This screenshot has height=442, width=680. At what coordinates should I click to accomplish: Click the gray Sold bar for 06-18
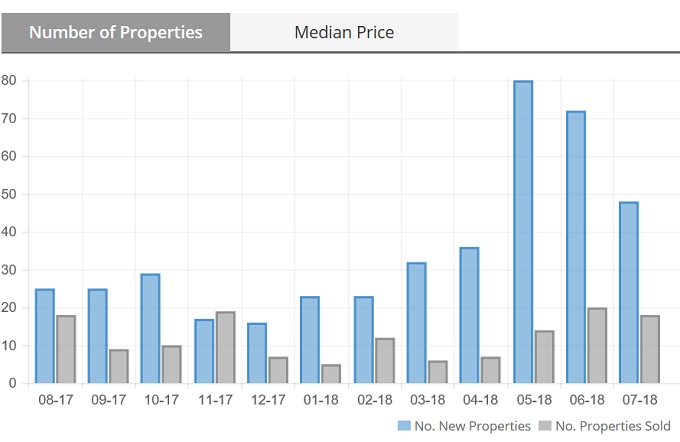pos(597,345)
